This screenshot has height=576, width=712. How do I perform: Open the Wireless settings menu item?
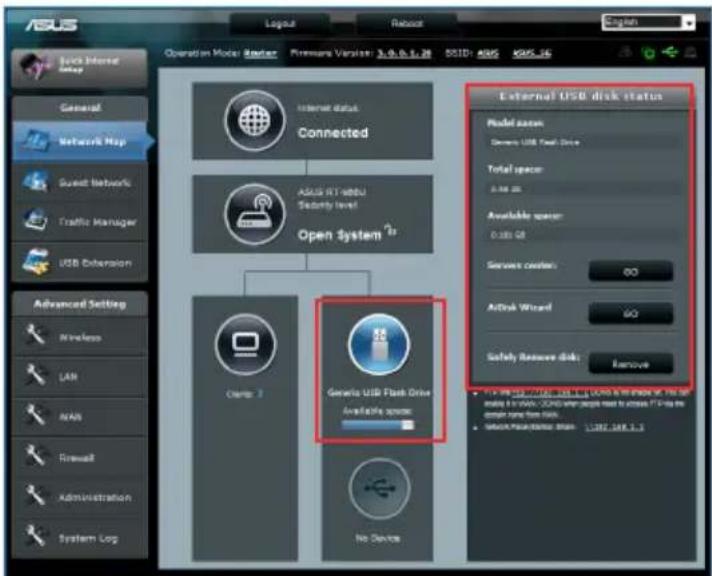click(x=79, y=337)
